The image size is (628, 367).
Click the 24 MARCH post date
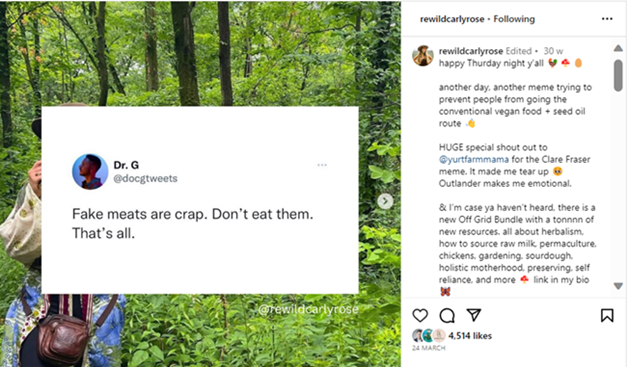pos(429,348)
